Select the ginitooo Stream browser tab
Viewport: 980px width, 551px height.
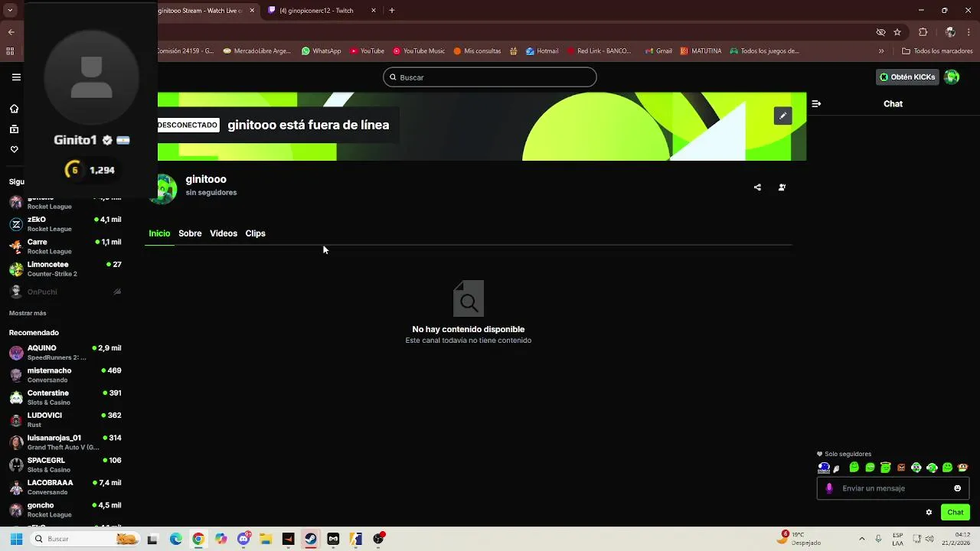pos(205,11)
